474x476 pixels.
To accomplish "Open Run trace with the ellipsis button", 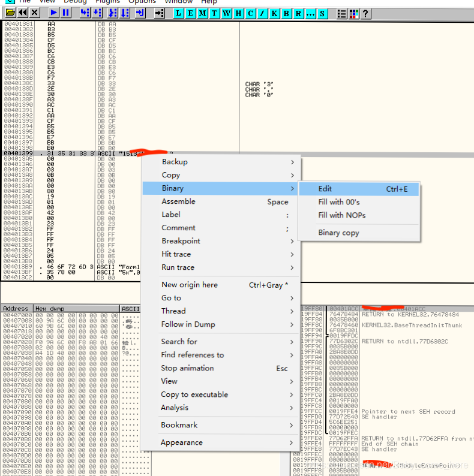I will point(310,13).
